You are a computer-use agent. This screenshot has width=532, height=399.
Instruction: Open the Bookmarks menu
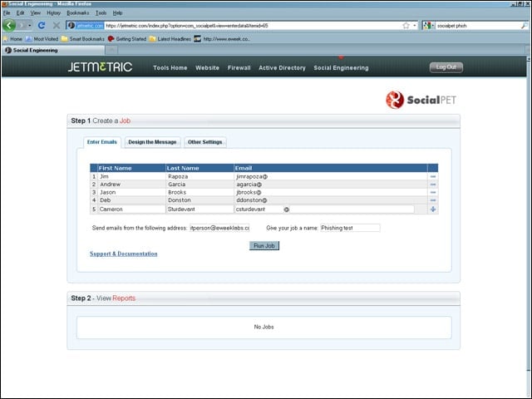77,13
